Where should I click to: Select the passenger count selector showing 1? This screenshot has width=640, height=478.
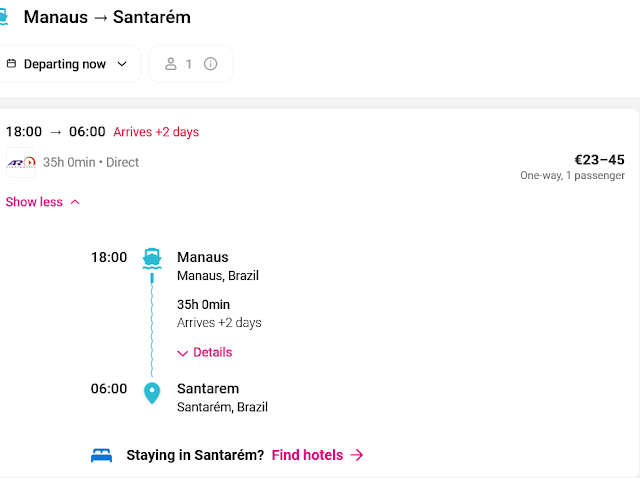coord(190,64)
